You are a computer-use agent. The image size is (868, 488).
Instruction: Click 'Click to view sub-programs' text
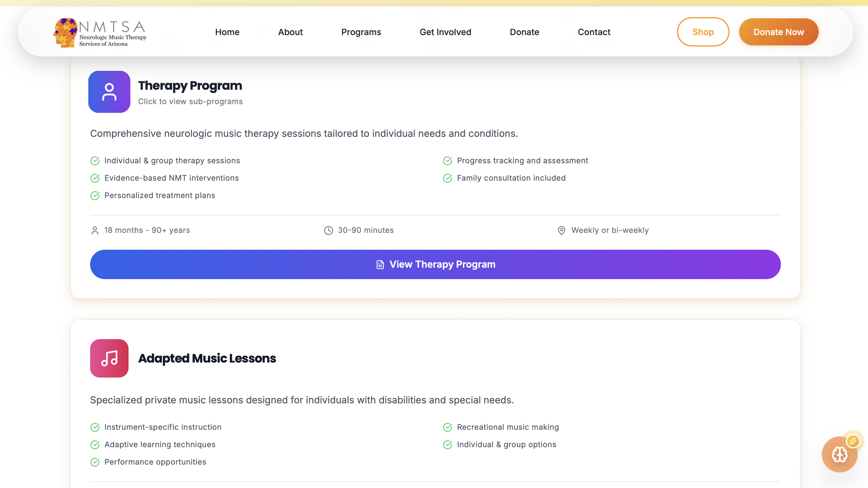(190, 101)
